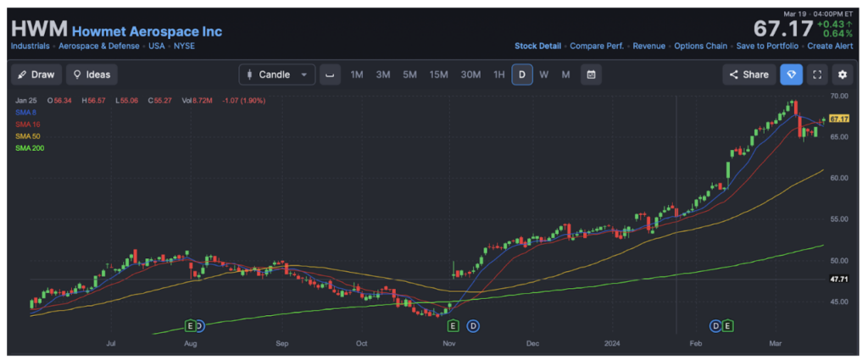The height and width of the screenshot is (360, 868).
Task: Switch to weekly W timeframe
Action: (x=543, y=75)
